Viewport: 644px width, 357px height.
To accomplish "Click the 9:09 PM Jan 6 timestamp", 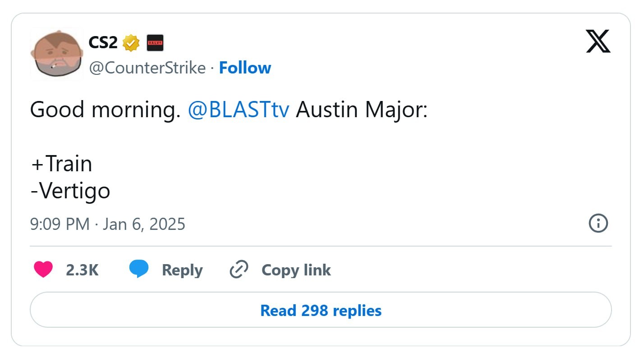I will [108, 224].
